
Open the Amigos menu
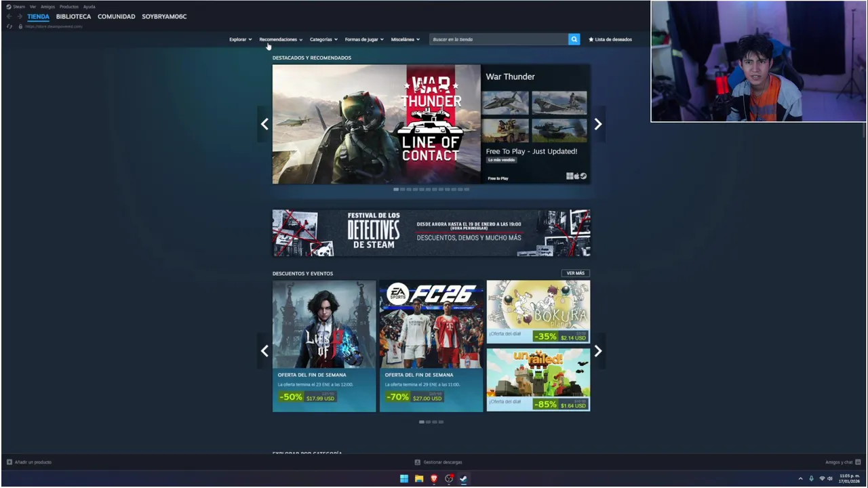pyautogui.click(x=47, y=7)
